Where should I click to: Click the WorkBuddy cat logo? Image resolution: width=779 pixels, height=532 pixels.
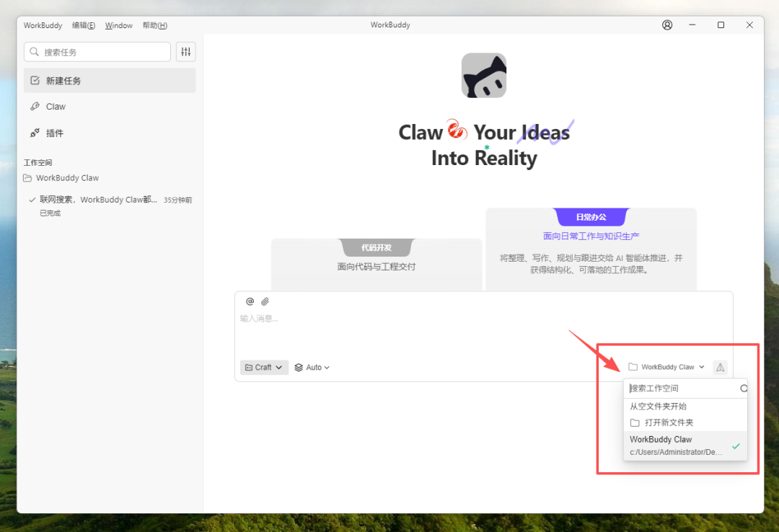(484, 76)
